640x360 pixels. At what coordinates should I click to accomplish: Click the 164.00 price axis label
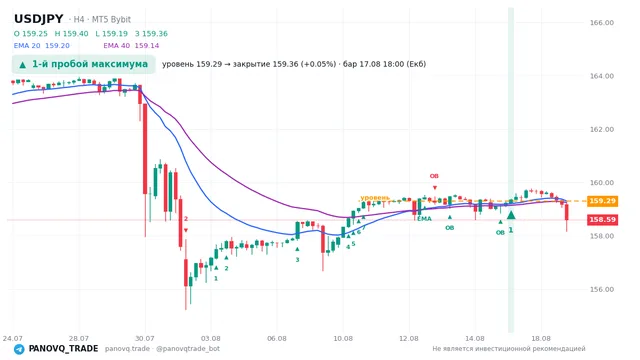tap(602, 76)
